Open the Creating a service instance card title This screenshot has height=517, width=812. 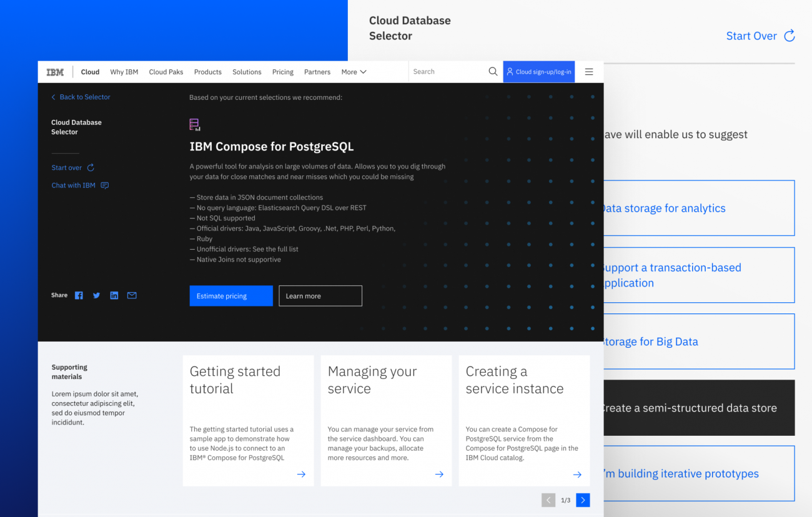(x=515, y=380)
